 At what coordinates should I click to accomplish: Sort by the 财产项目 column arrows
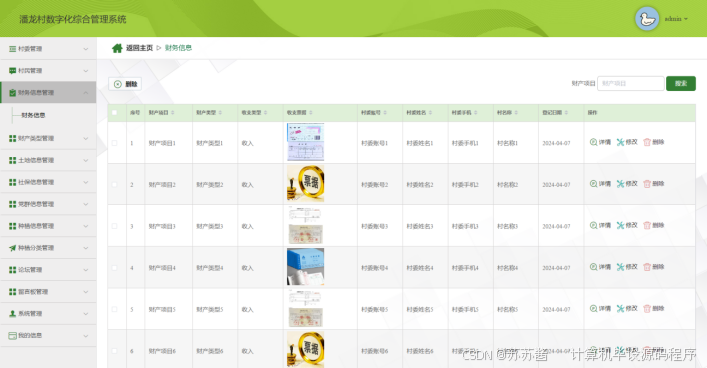[173, 113]
